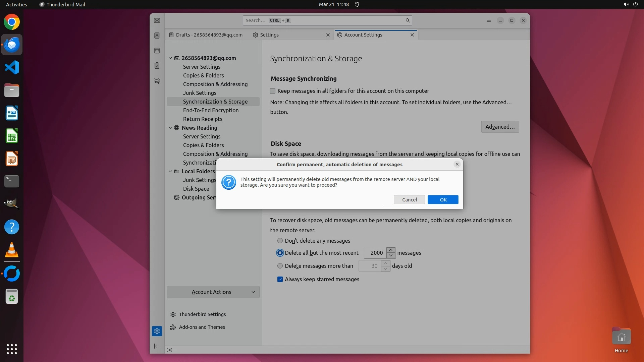Confirm deletion with the OK button
The width and height of the screenshot is (644, 362).
point(443,200)
